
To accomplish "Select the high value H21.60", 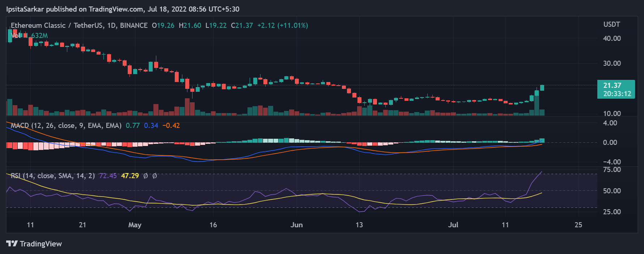I will coord(190,25).
